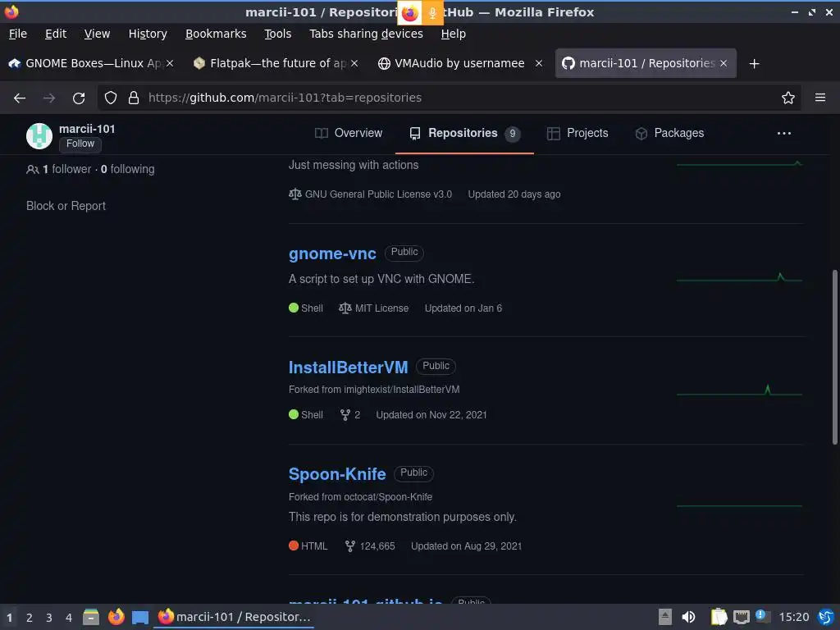The height and width of the screenshot is (630, 840).
Task: Open the Firefox hamburger application menu
Action: pyautogui.click(x=820, y=98)
